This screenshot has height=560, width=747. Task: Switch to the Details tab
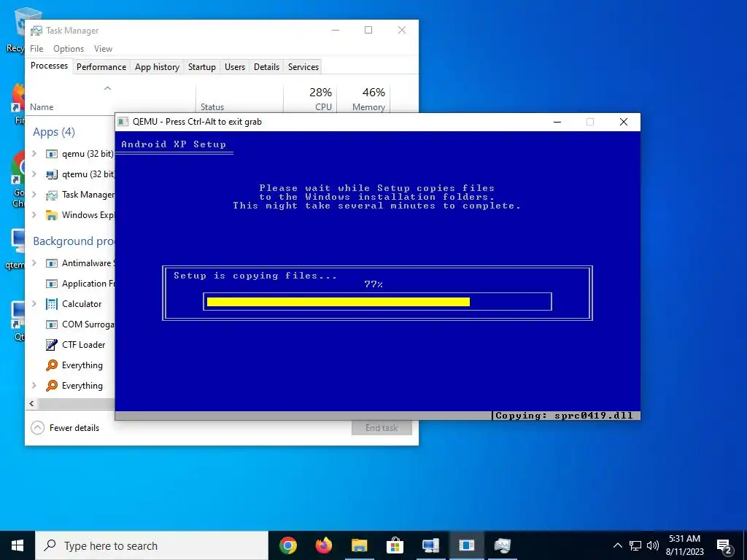point(266,67)
